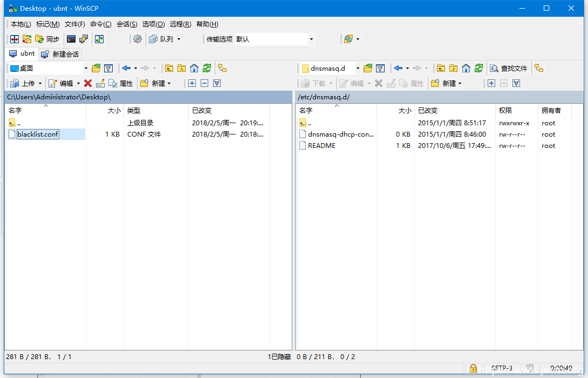Expand the dropdown beside the globe icon
Screen dimensions: 588x378
358,39
